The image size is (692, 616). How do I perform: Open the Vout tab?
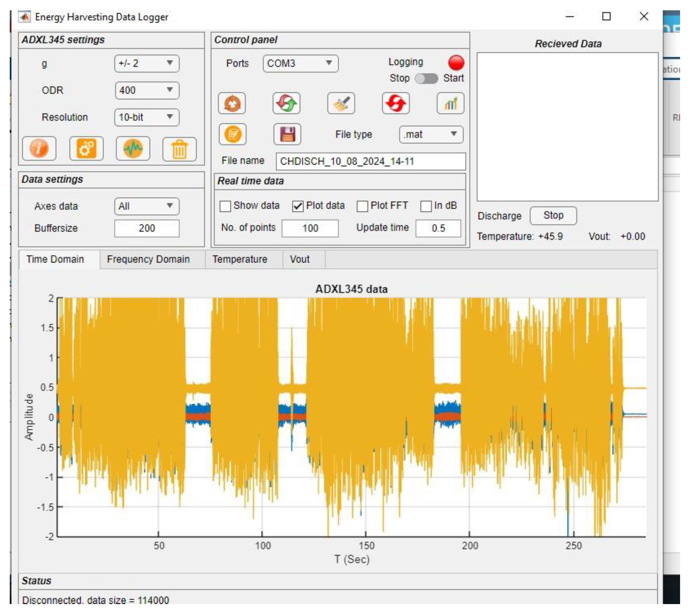click(x=299, y=259)
